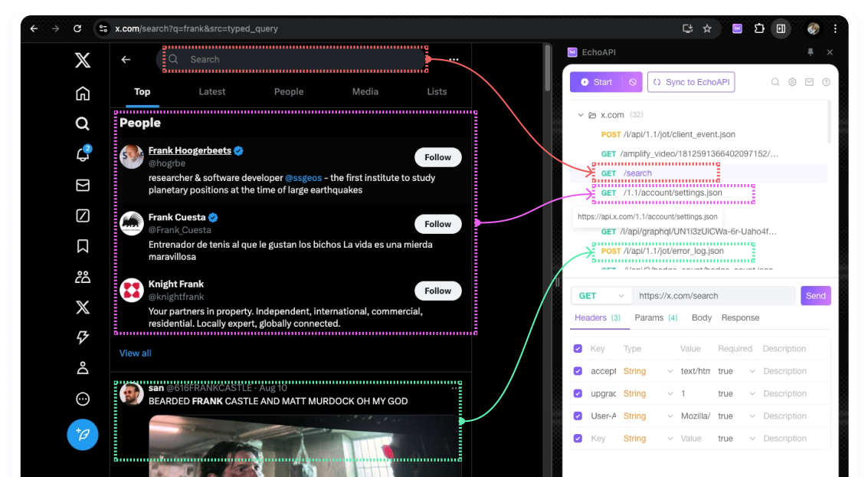Collapse the x.com request group
868x477 pixels.
[581, 115]
